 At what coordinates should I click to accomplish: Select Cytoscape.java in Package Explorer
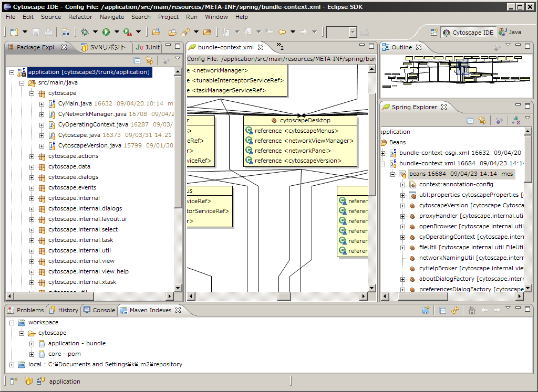click(80, 135)
